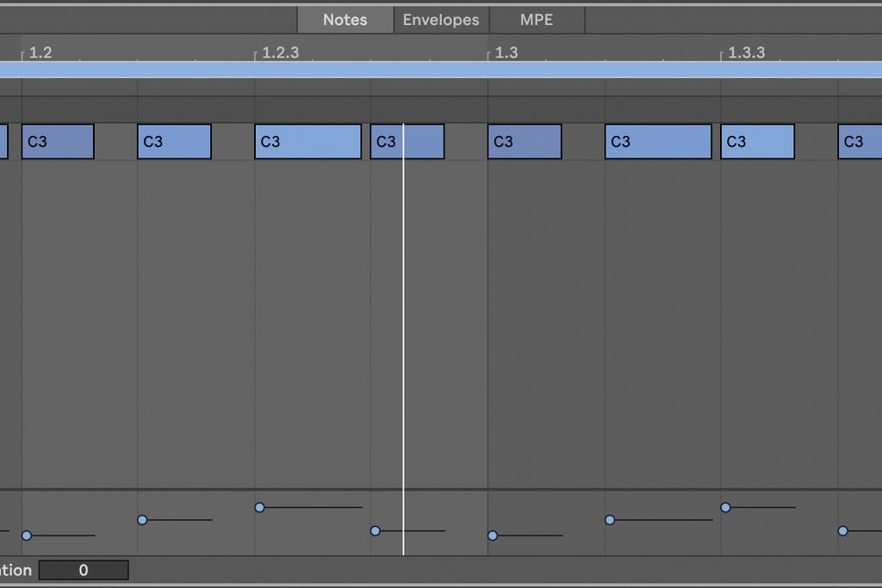Select the C3 note just before the 1.2.3 marker
This screenshot has width=882, height=588.
[x=174, y=140]
